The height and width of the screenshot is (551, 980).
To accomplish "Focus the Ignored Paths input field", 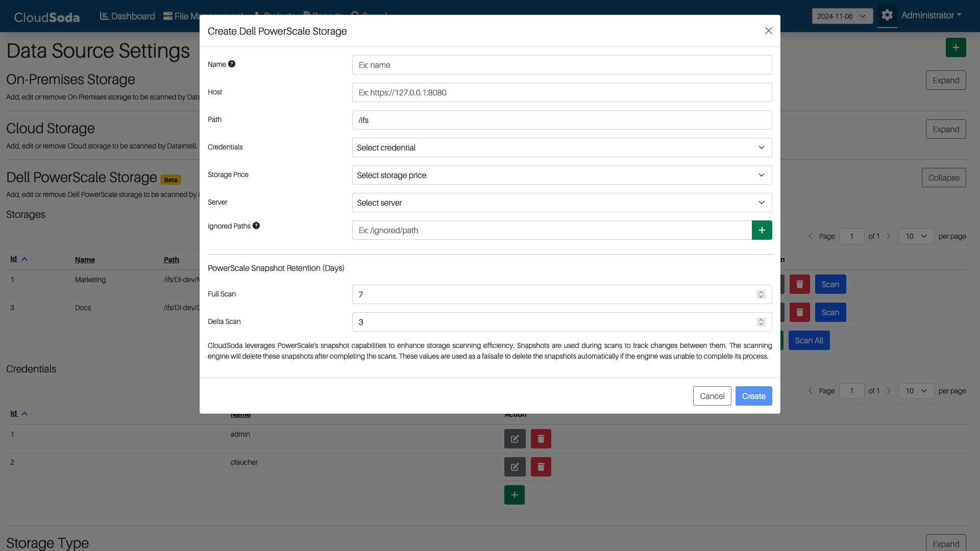I will click(x=552, y=230).
